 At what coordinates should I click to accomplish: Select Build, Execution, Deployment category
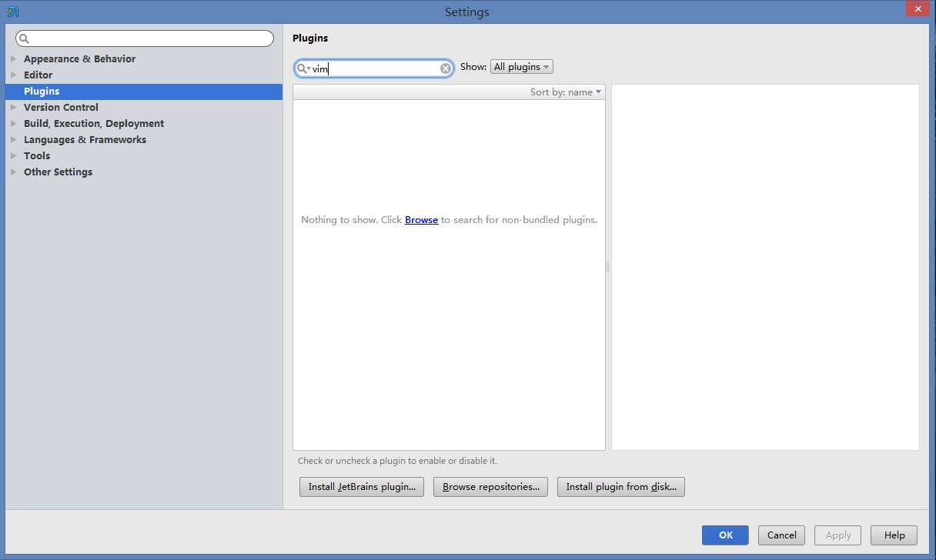(x=94, y=123)
